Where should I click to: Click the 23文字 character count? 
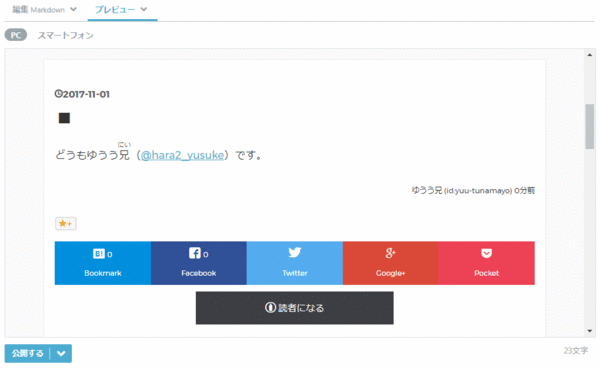576,351
